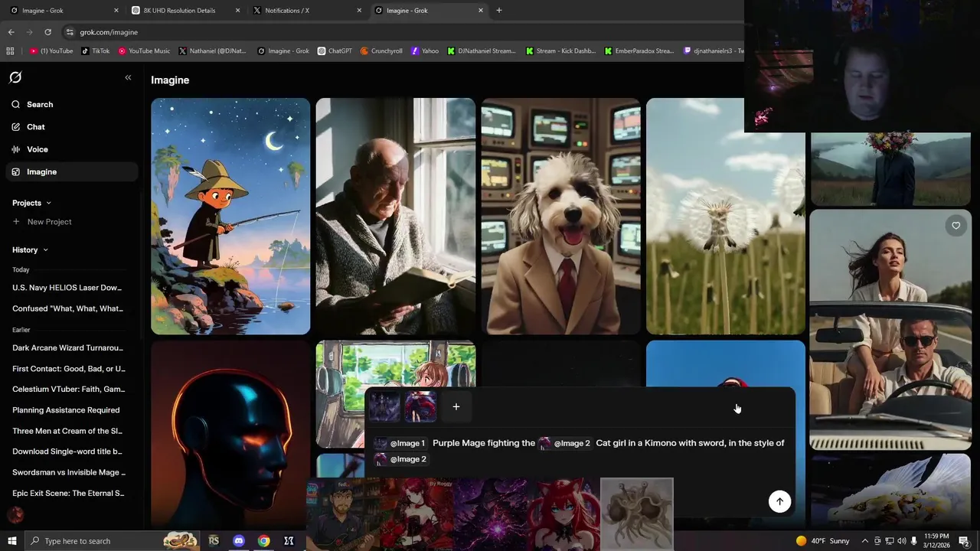
Task: Click New Project
Action: pos(42,222)
